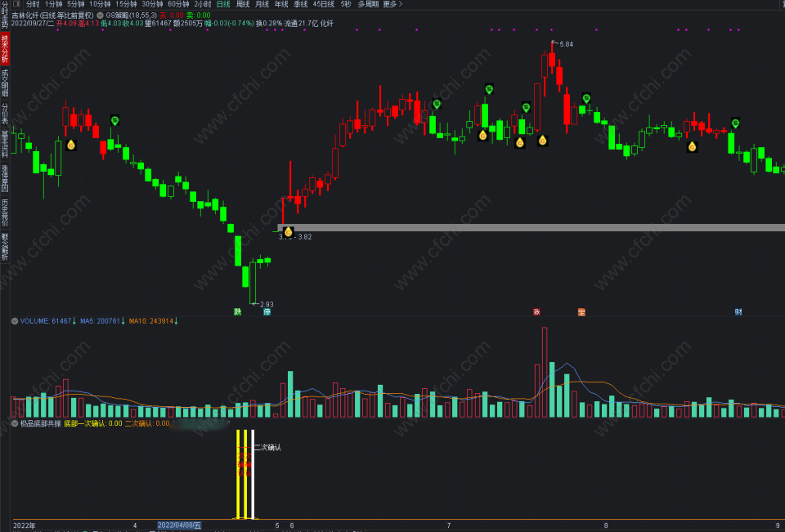The image size is (785, 532).
Task: Open the 多周期 multi-period view
Action: click(368, 4)
